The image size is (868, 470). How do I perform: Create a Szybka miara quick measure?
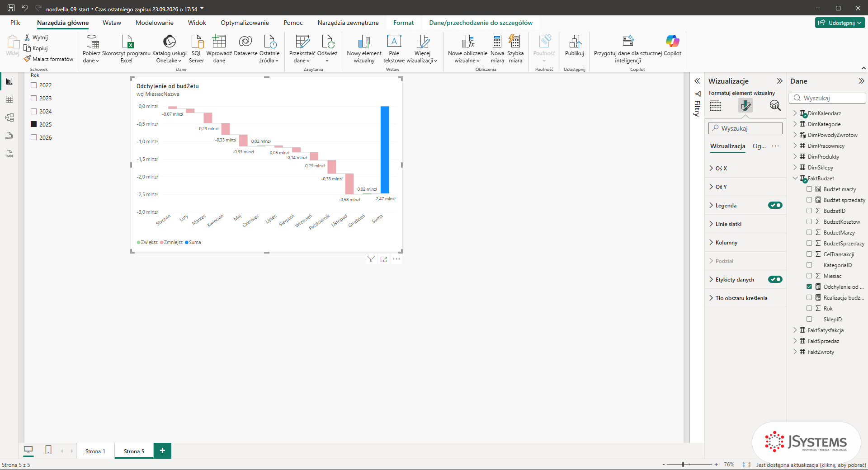[515, 49]
